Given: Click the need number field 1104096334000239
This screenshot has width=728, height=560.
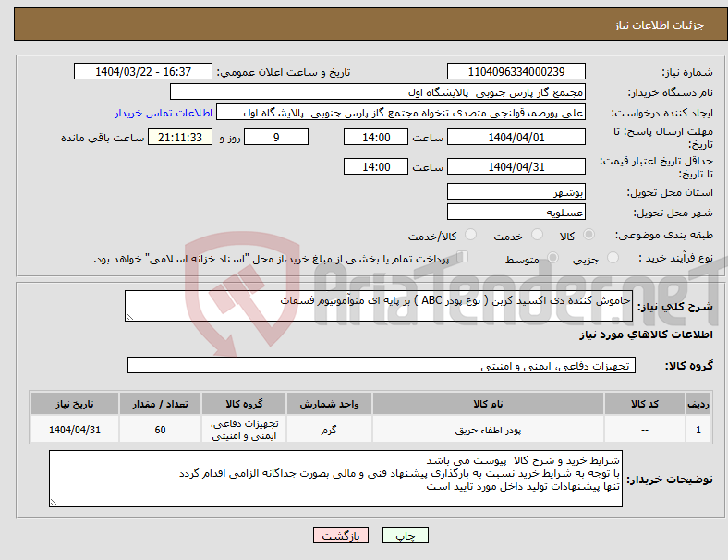Looking at the screenshot, I should pos(516,72).
